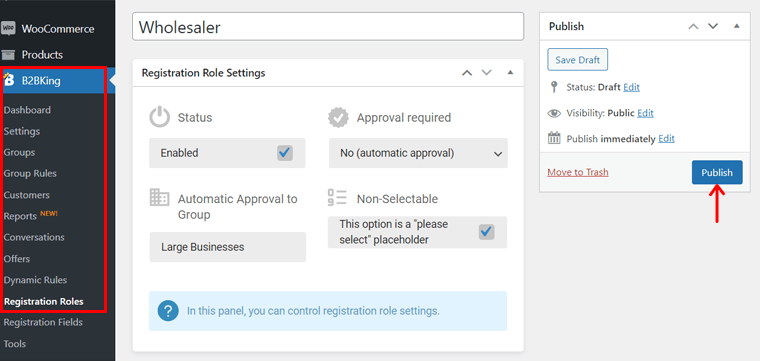Click the blue Publish button
The height and width of the screenshot is (361, 760).
point(717,173)
